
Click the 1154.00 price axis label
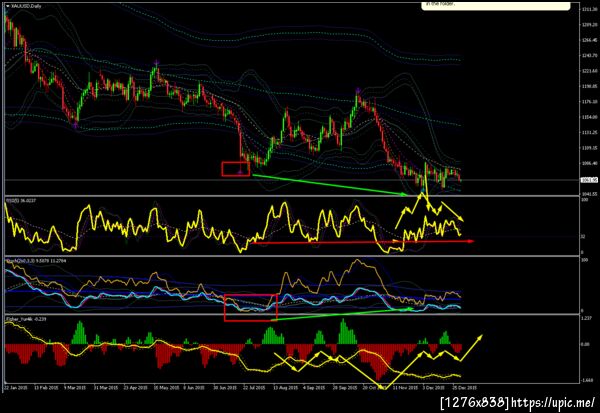590,117
